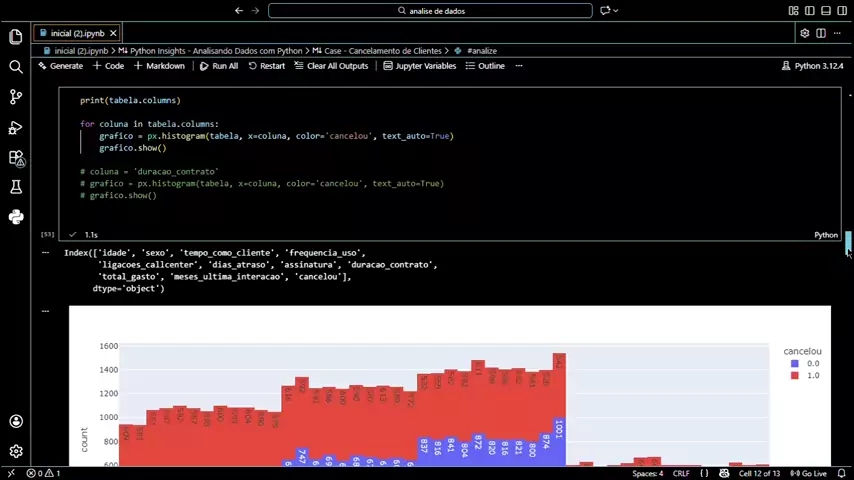
Task: Open the Accounts menu icon
Action: pos(16,421)
